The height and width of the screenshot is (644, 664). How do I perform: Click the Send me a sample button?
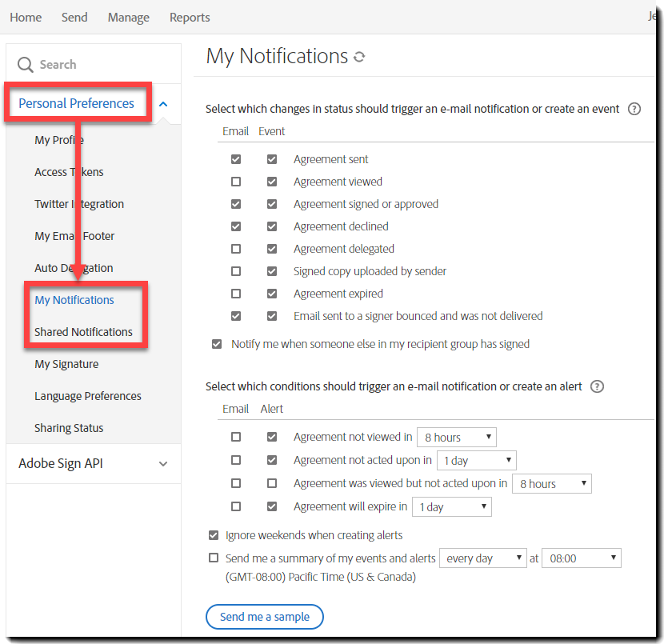pyautogui.click(x=264, y=617)
